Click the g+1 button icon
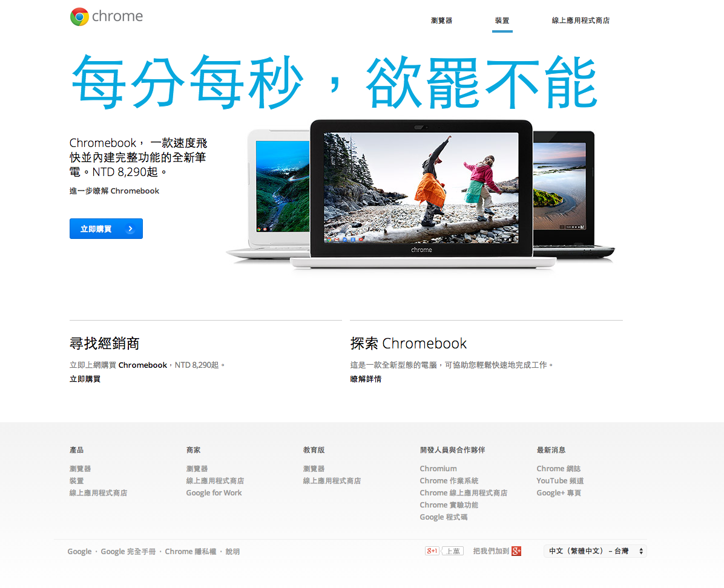Image resolution: width=724 pixels, height=588 pixels. (432, 550)
